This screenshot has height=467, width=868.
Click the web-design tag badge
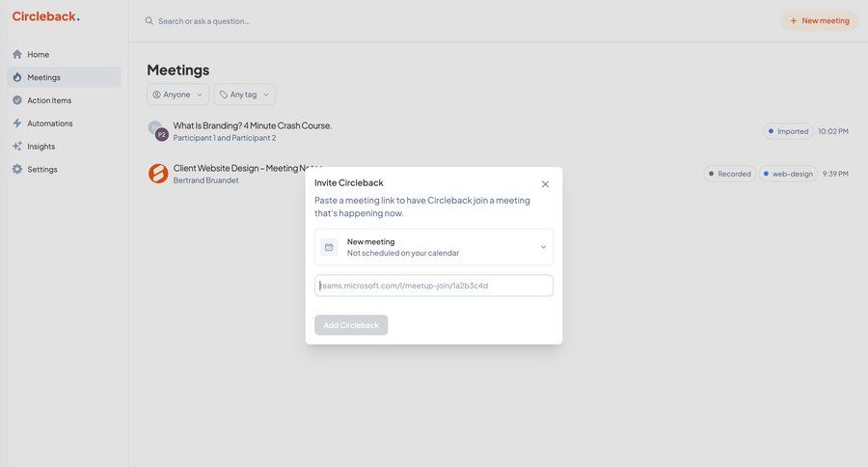(788, 174)
